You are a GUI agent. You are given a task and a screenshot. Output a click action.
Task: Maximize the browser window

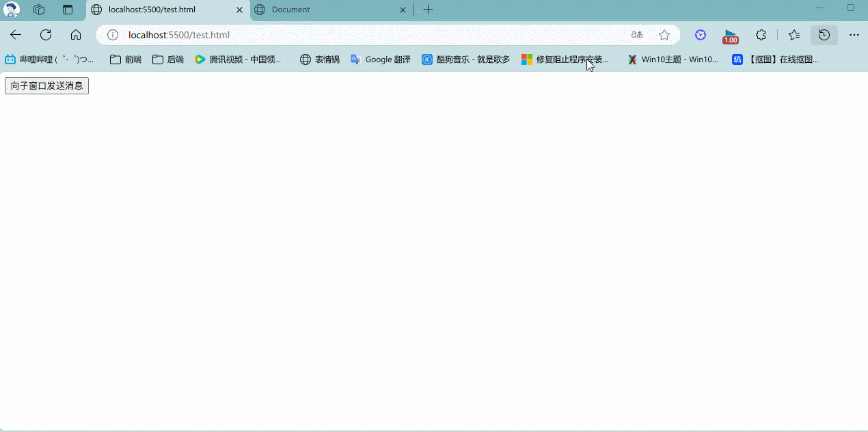(x=851, y=8)
